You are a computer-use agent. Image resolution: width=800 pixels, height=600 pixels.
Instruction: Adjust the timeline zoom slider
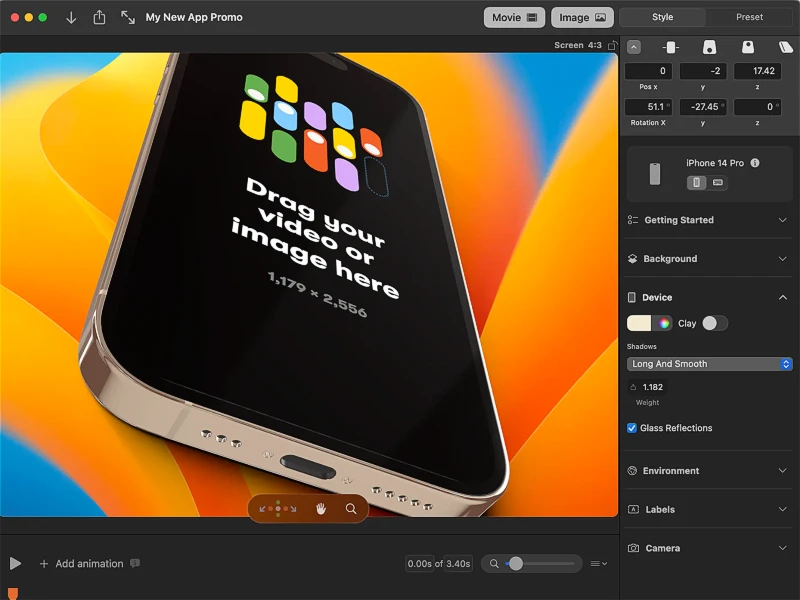pyautogui.click(x=540, y=564)
